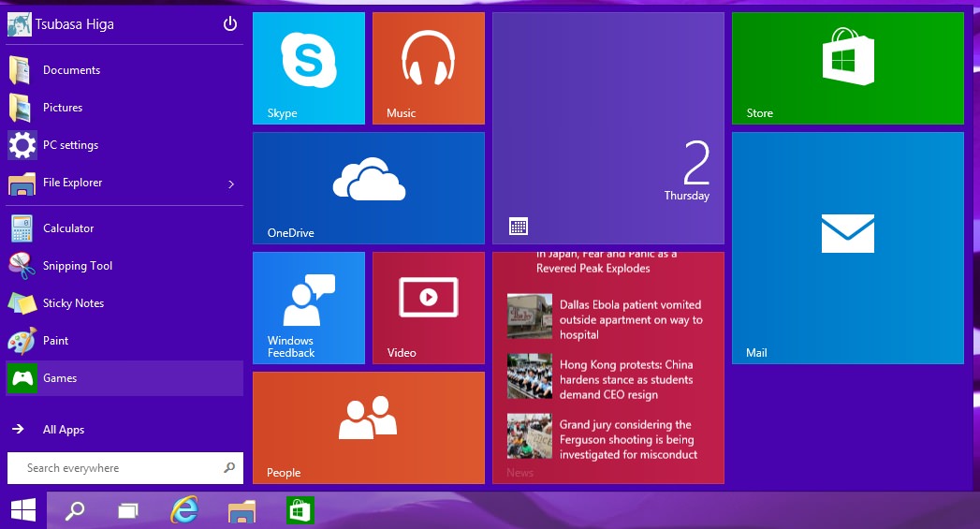The height and width of the screenshot is (529, 980).
Task: Click the Ferguson story thumbnail
Action: point(530,436)
